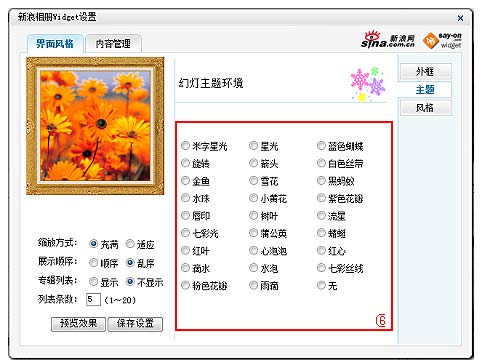Switch to the 界面风格 tab
Screen dimensions: 482x362
coord(55,43)
